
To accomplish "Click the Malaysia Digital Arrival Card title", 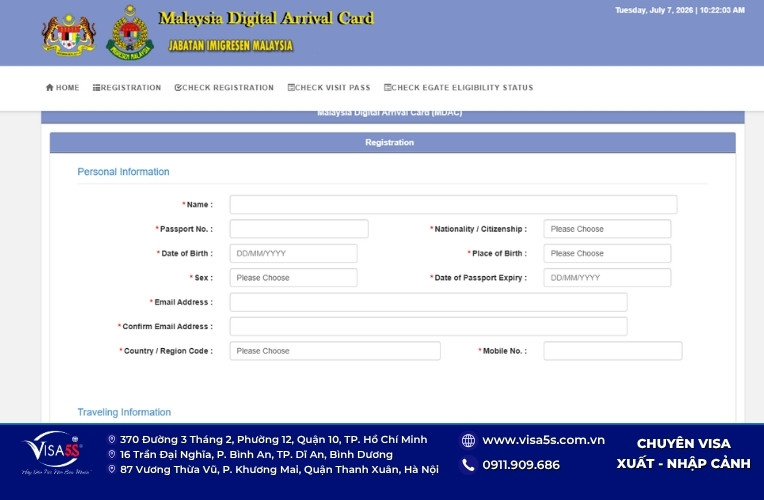I will click(x=266, y=19).
